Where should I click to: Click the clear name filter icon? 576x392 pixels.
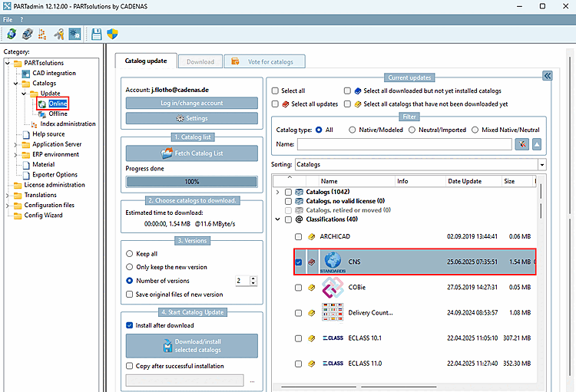click(x=522, y=144)
